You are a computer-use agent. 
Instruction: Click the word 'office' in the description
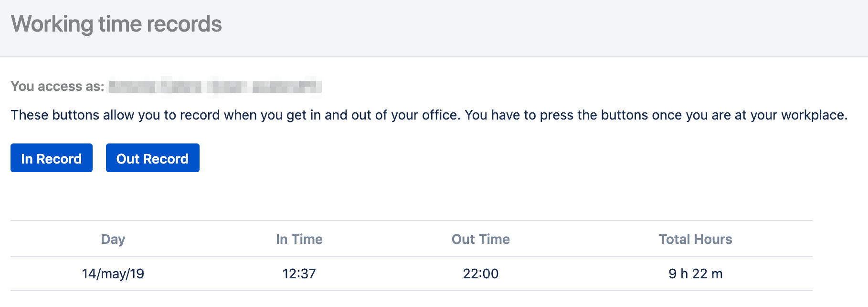tap(439, 115)
